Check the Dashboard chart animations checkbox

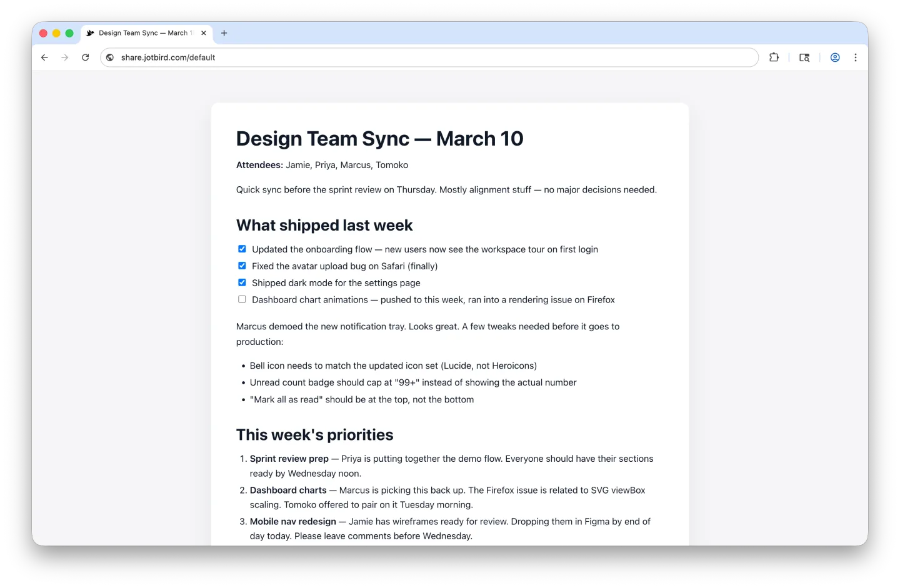click(242, 299)
